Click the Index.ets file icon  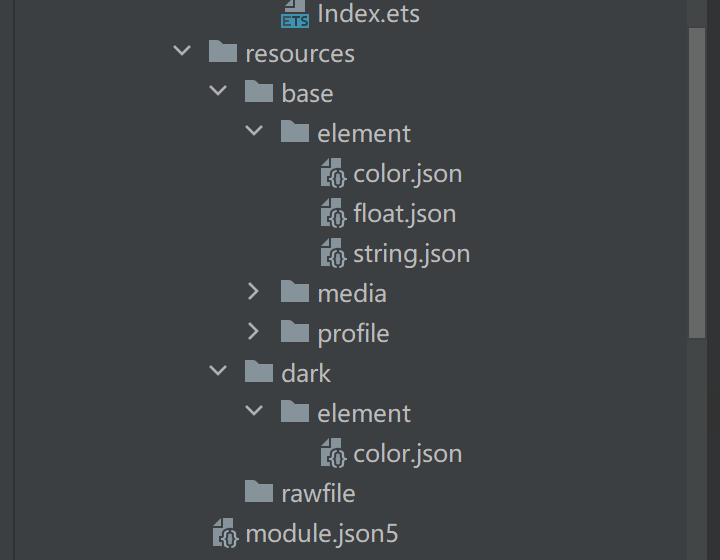click(x=295, y=13)
